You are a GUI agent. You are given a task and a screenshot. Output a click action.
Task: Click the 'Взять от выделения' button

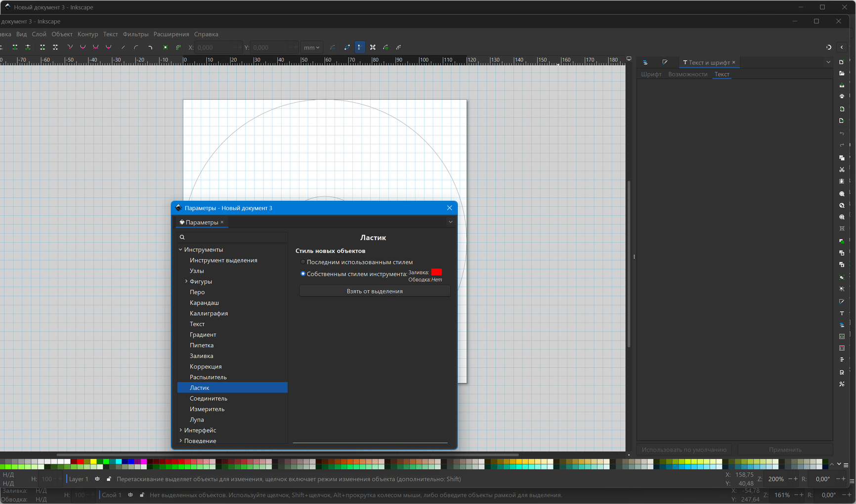(374, 291)
